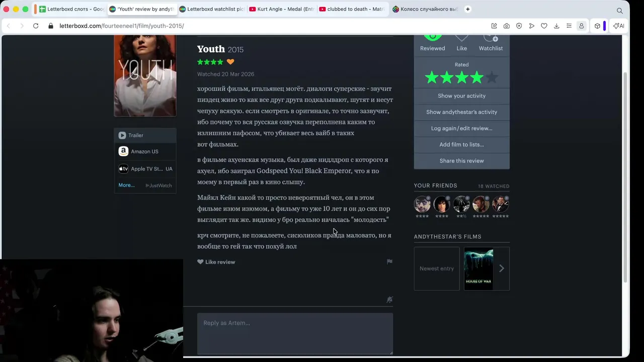The image size is (644, 362).
Task: Click the Newest entry placeholder tile
Action: [x=437, y=268]
